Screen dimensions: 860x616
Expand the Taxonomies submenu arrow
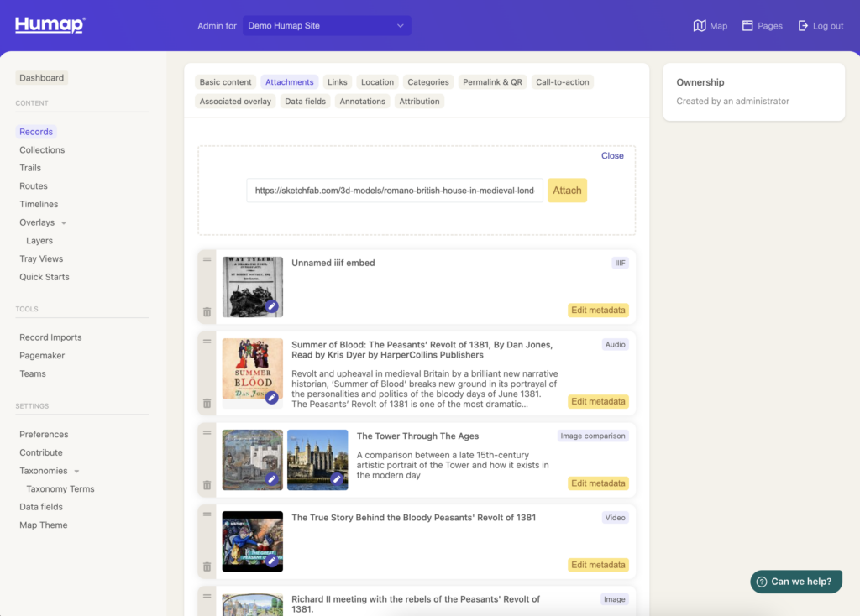tap(77, 472)
